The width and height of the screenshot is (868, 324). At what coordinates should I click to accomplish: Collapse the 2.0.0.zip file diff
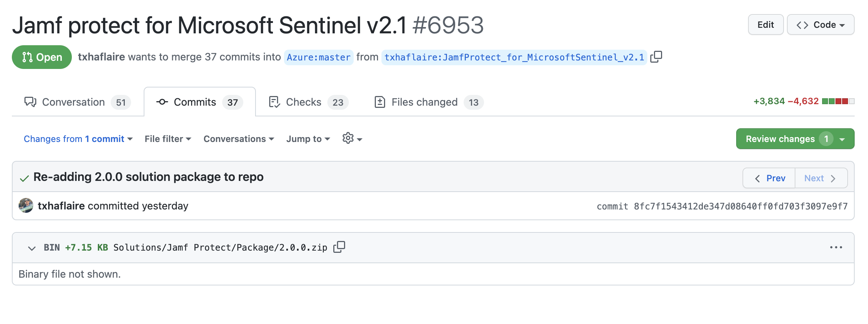[32, 248]
